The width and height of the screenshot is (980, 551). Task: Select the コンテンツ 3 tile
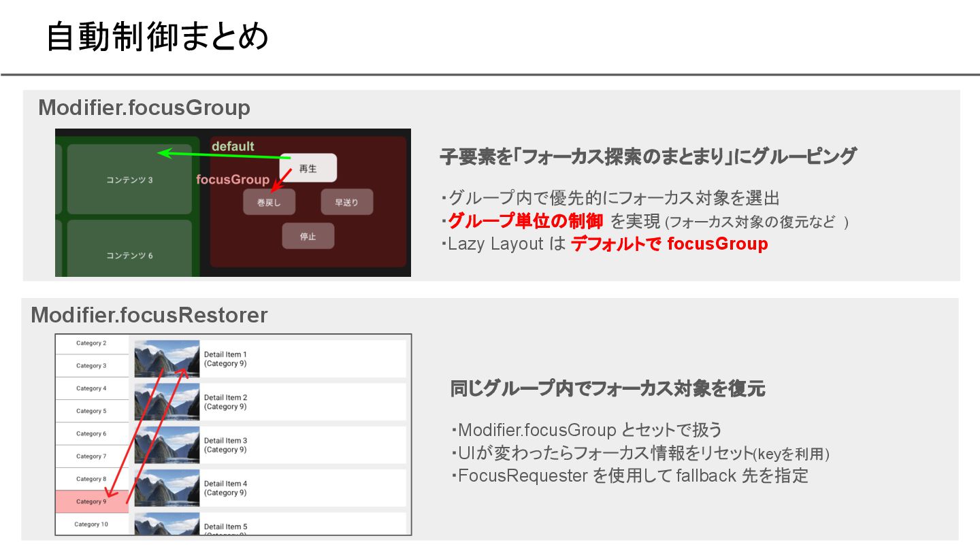[129, 180]
